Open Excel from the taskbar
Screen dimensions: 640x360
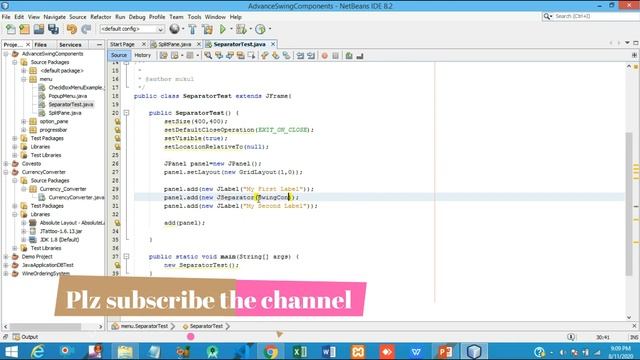[300, 351]
